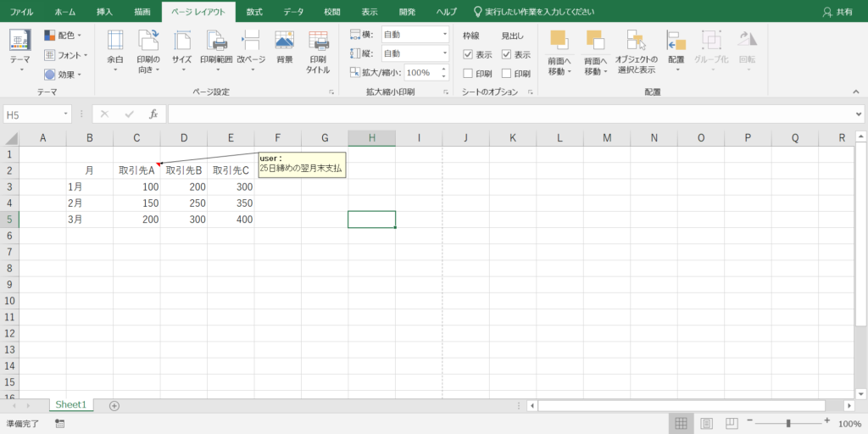Open 拡大縮小印刷 dialog launcher
Image resolution: width=868 pixels, height=434 pixels.
[x=446, y=92]
